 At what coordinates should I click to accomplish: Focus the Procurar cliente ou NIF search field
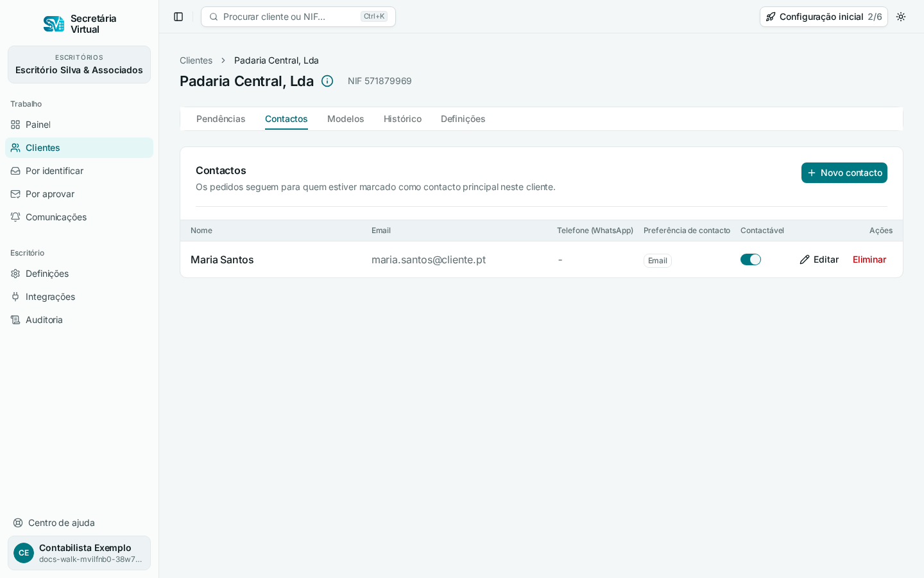point(298,17)
